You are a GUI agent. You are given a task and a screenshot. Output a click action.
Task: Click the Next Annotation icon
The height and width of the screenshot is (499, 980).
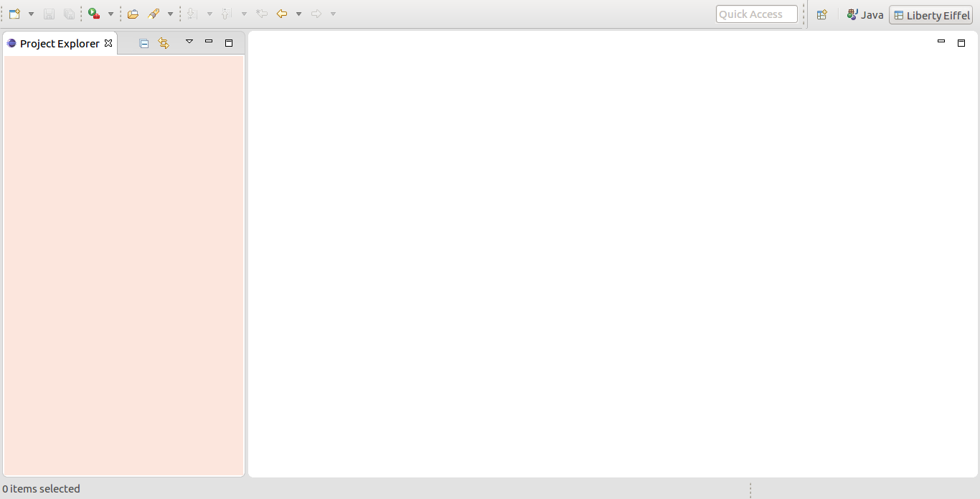[x=192, y=14]
